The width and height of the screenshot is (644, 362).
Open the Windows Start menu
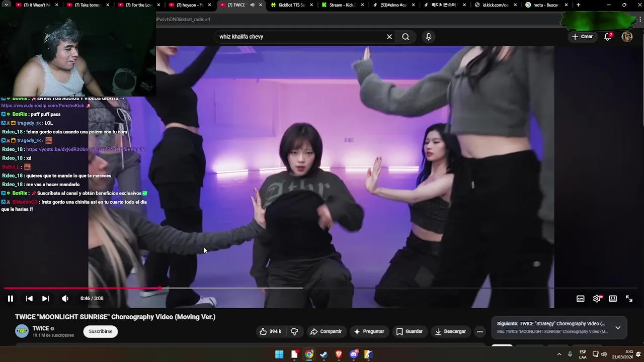pyautogui.click(x=279, y=354)
